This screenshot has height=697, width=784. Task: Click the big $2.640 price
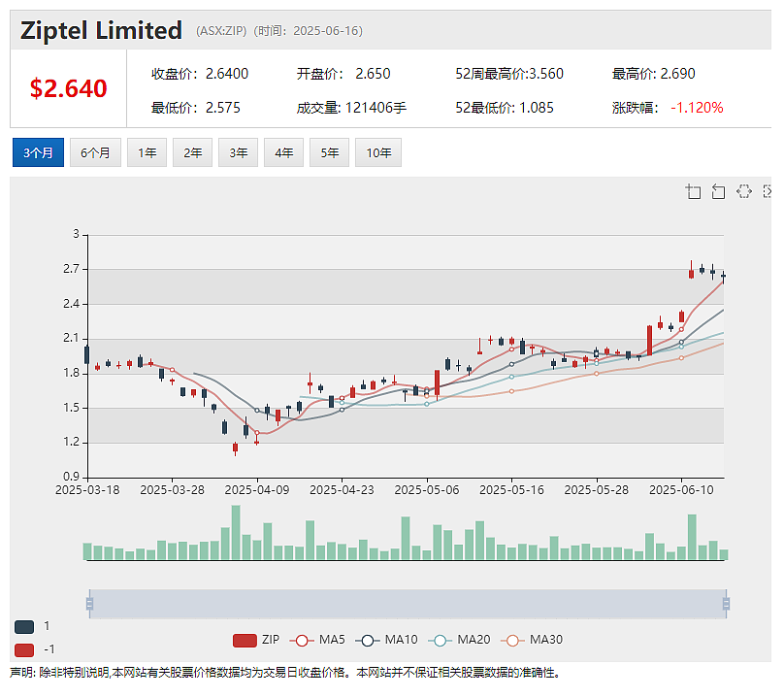point(69,88)
